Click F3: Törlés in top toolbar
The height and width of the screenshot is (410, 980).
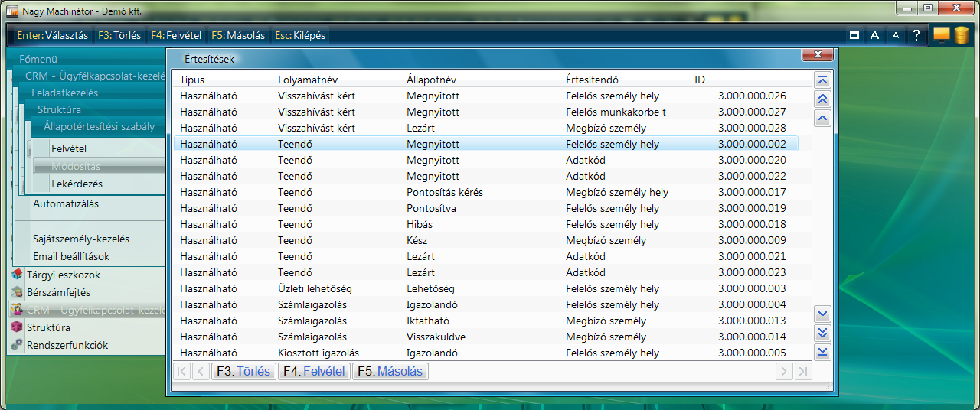point(119,35)
